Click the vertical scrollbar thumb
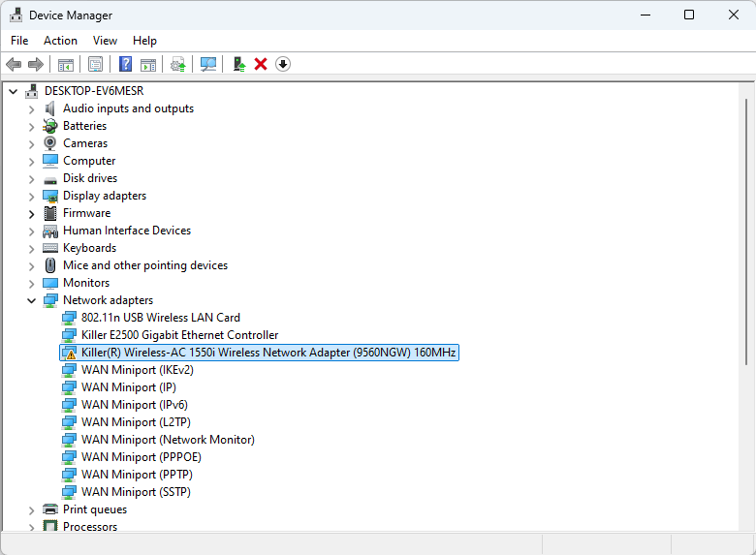The image size is (756, 555). pos(746,231)
